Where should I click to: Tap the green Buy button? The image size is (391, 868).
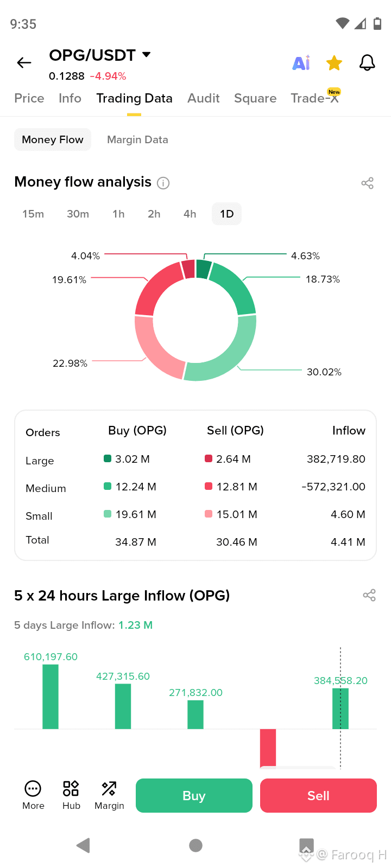194,795
